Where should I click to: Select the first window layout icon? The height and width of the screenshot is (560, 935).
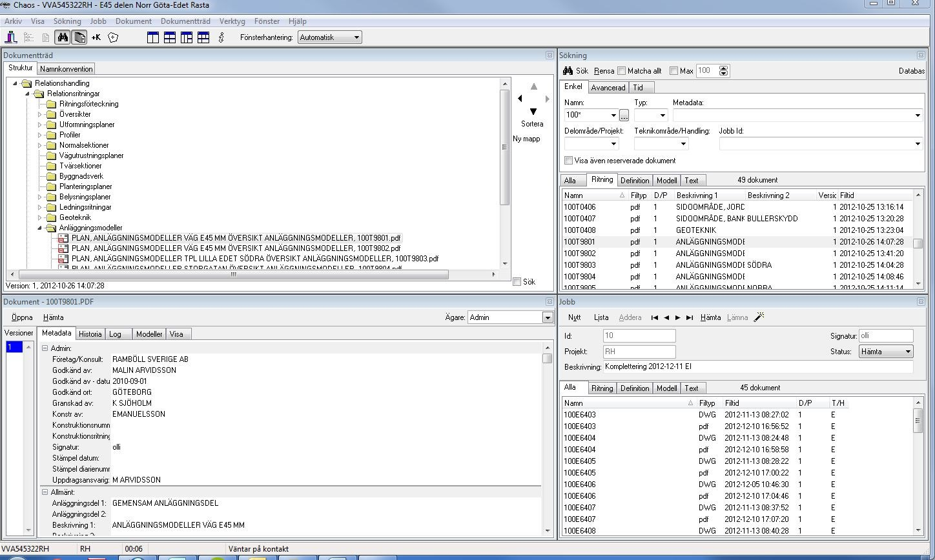tap(153, 37)
